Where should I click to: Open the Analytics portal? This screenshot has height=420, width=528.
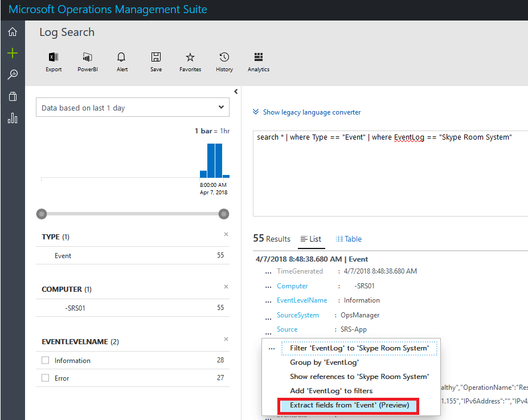[x=259, y=62]
